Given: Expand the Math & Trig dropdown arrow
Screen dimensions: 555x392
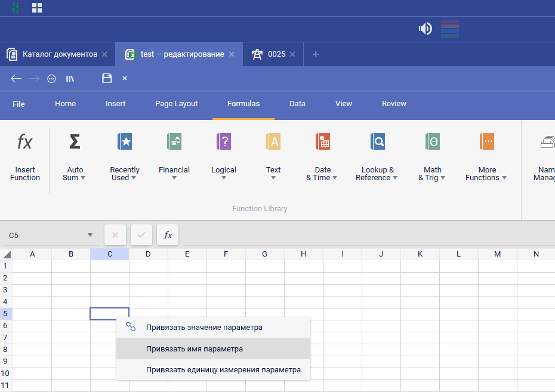Looking at the screenshot, I should click(x=443, y=178).
